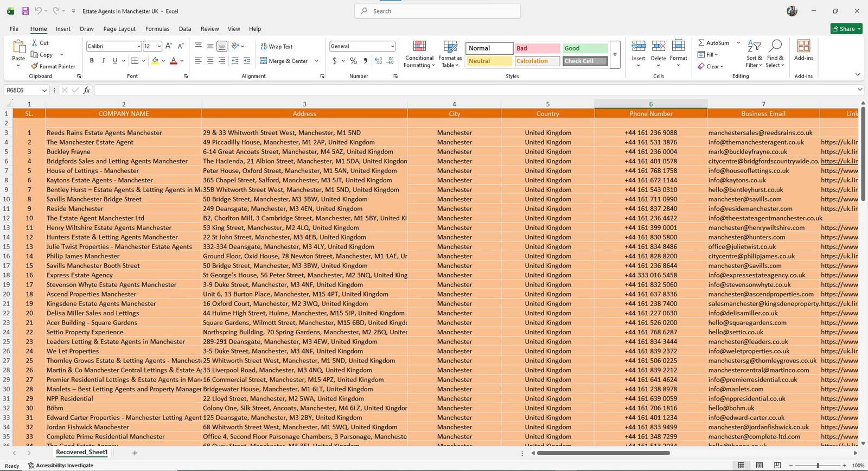The height and width of the screenshot is (471, 868).
Task: Open Conditional Formatting menu
Action: pos(419,54)
